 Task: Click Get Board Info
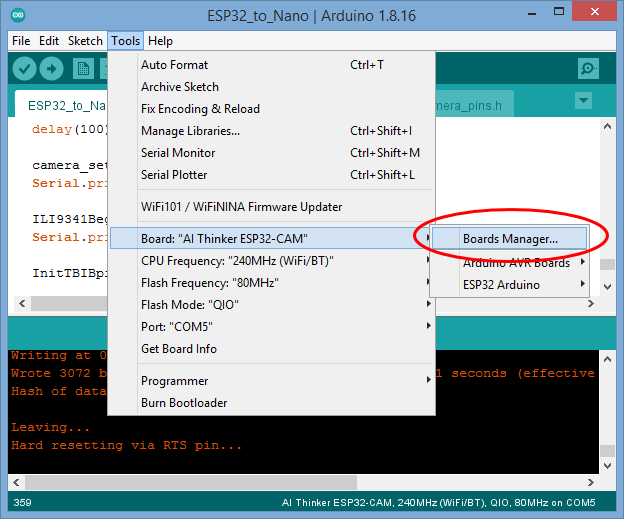pyautogui.click(x=271, y=349)
